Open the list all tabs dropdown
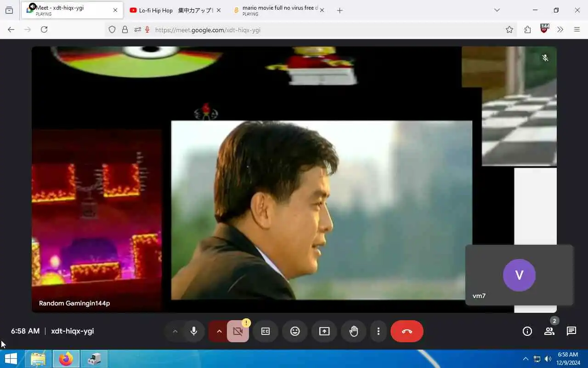 click(x=497, y=10)
